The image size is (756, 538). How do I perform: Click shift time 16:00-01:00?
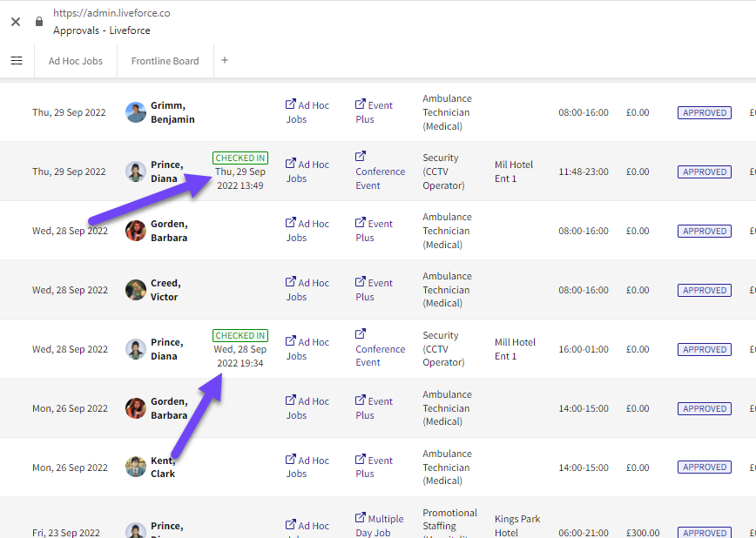pos(584,349)
